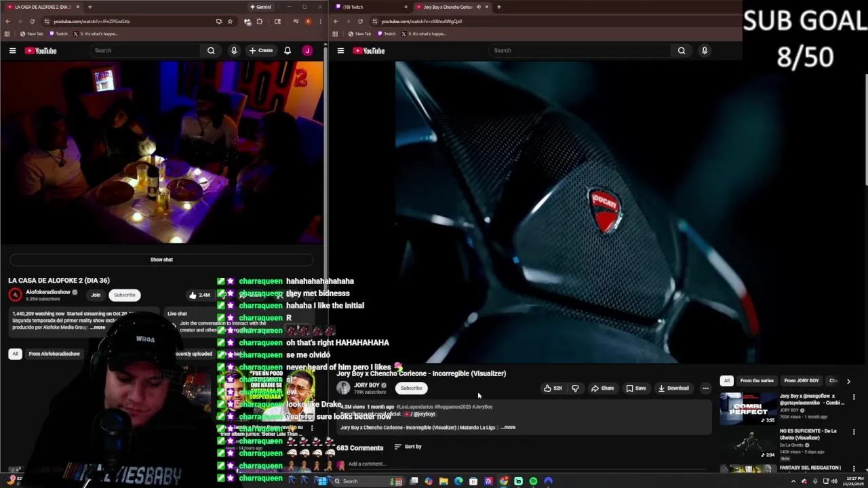Go back in left browser window
The height and width of the screenshot is (488, 868).
7,21
